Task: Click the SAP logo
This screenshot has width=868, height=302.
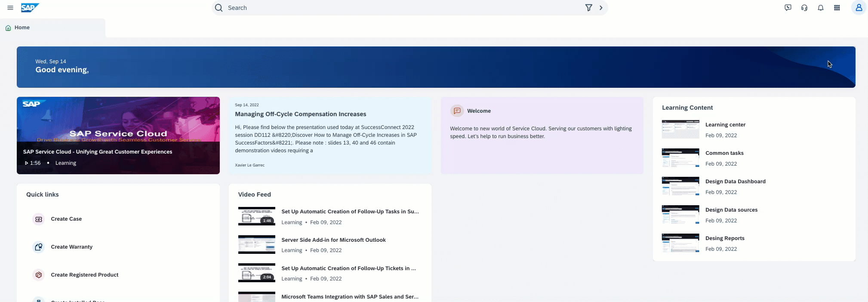Action: click(30, 8)
